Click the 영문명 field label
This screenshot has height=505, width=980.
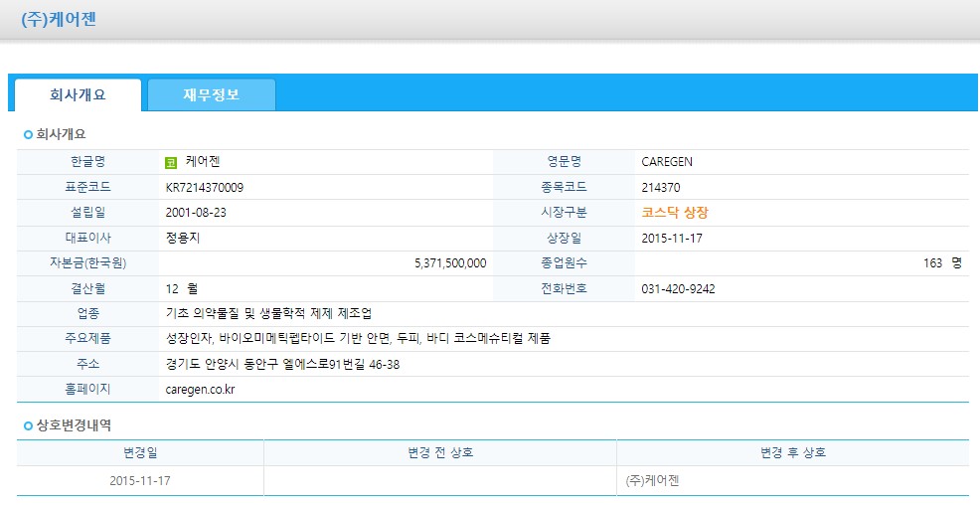565,162
